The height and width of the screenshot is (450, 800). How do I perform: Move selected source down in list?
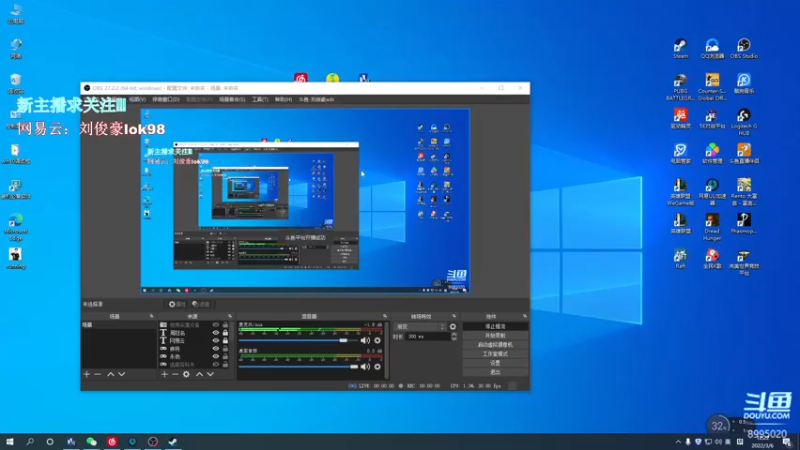[x=210, y=374]
